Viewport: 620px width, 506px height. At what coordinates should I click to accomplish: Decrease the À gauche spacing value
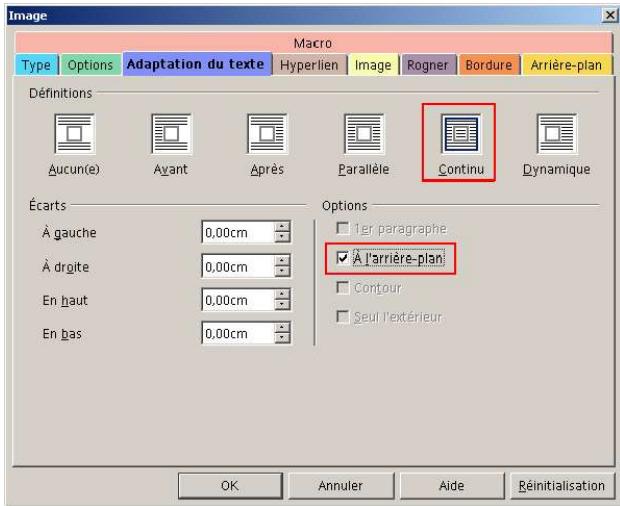282,237
